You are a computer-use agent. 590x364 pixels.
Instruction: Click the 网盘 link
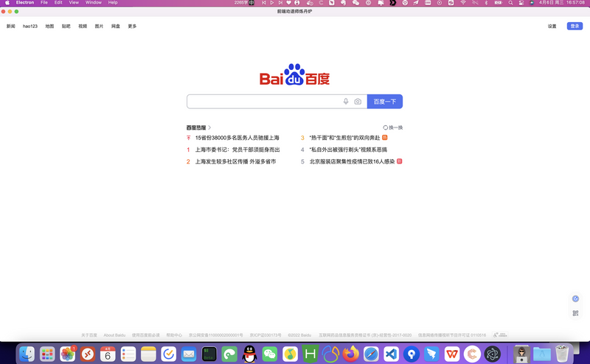click(x=116, y=27)
